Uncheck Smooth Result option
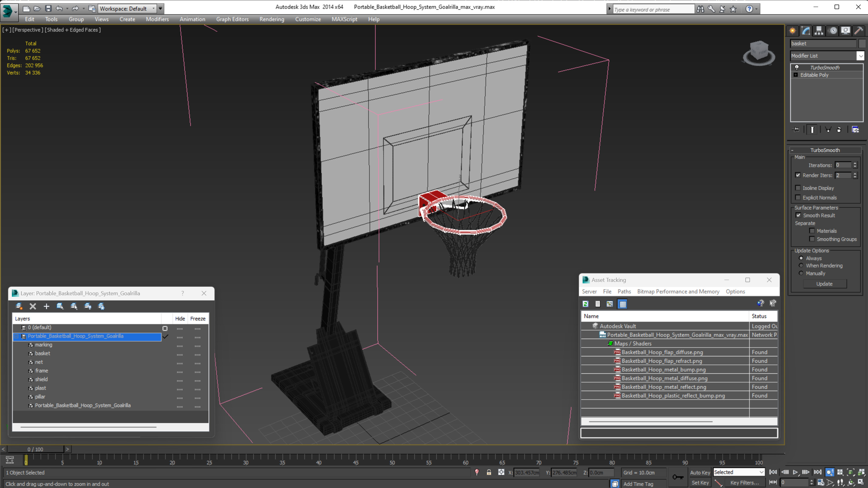Viewport: 868px width, 488px height. pyautogui.click(x=798, y=215)
